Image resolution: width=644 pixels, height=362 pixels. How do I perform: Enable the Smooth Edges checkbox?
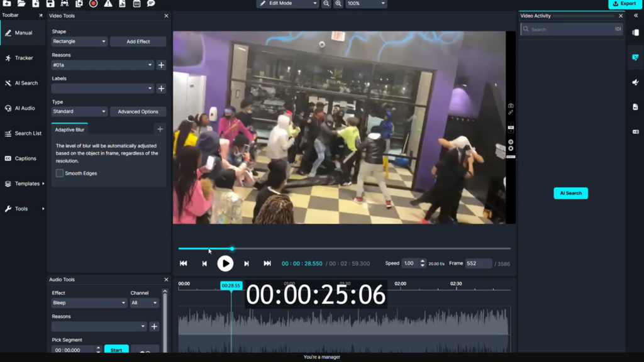click(x=60, y=173)
